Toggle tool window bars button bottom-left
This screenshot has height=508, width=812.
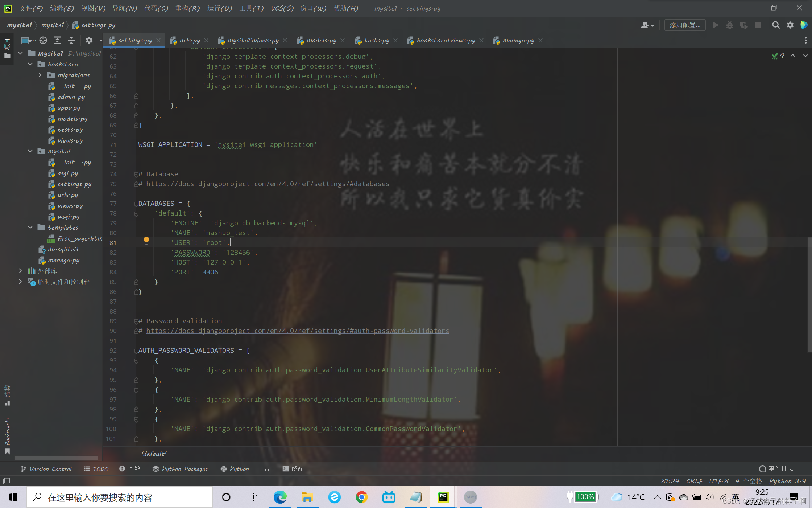[7, 481]
